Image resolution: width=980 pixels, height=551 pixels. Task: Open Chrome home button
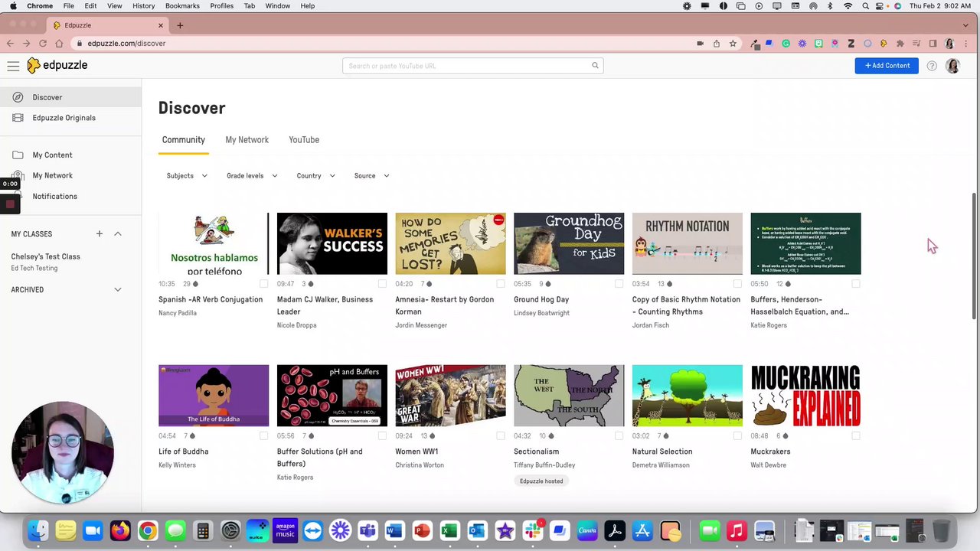[59, 44]
